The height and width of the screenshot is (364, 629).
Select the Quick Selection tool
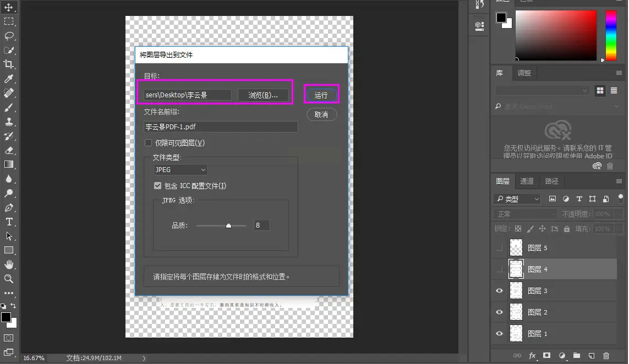click(x=8, y=50)
